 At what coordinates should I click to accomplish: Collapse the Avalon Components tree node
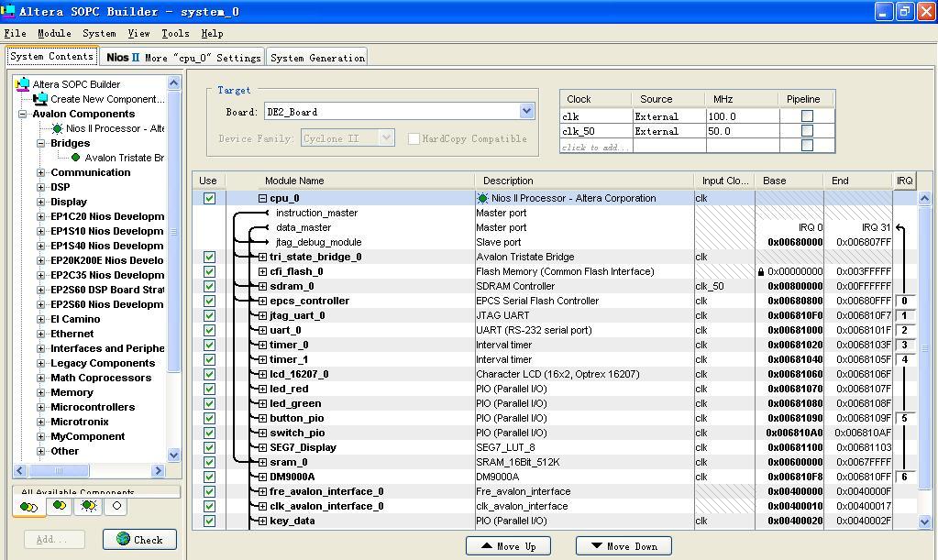point(23,114)
